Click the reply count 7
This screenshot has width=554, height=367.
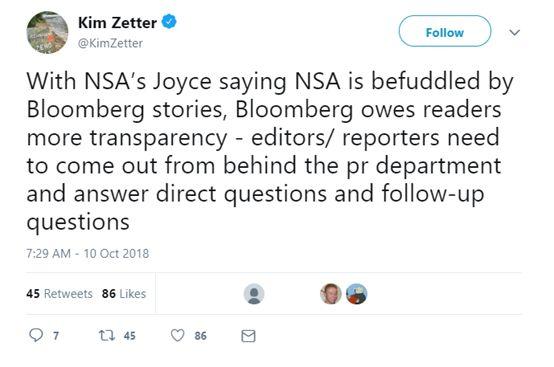56,336
